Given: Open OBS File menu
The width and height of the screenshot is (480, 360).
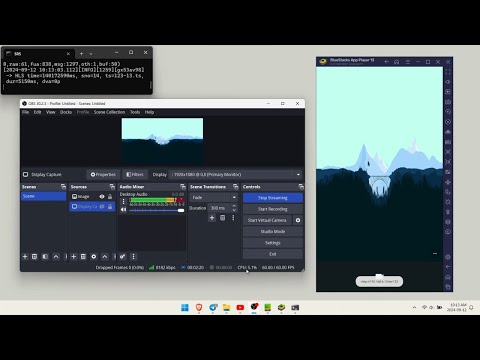Looking at the screenshot, I should tap(25, 112).
